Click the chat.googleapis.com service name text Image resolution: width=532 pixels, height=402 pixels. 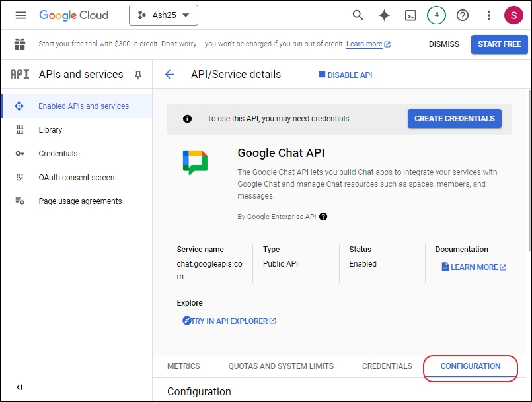[x=209, y=270]
